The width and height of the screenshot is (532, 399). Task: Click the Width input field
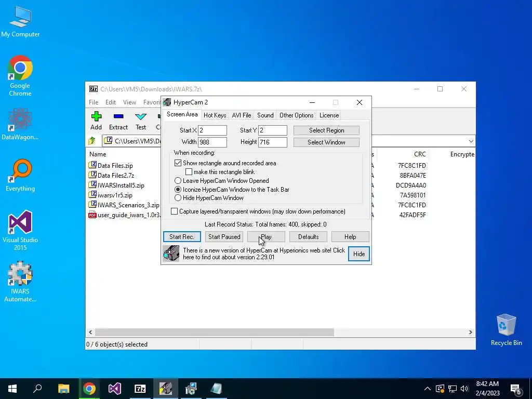pos(212,142)
